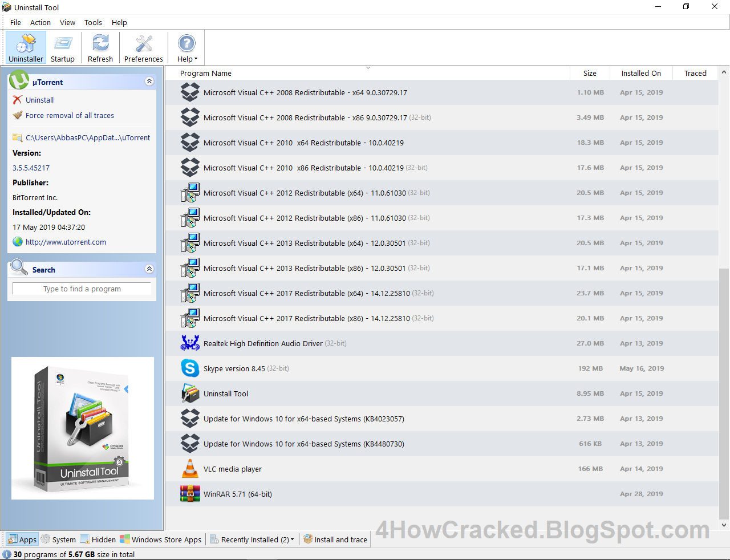
Task: Click the broom force removal icon
Action: click(17, 115)
